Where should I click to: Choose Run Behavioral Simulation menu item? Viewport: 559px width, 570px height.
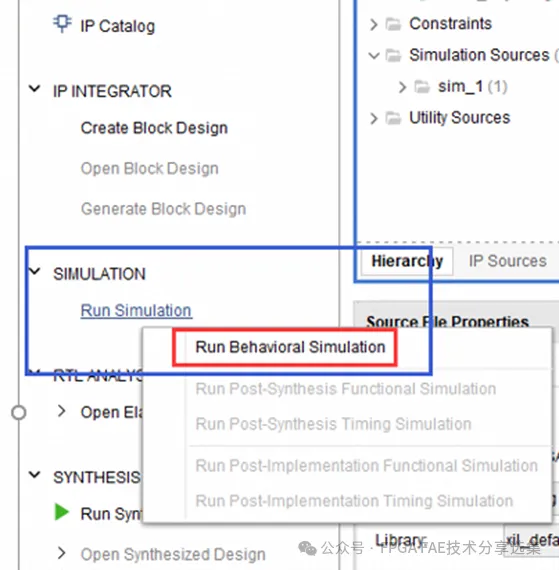coord(290,347)
